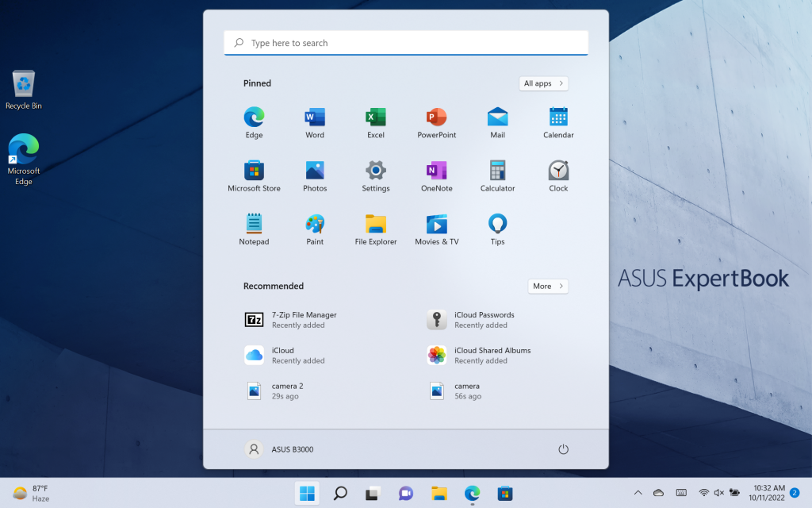Show hidden system tray icons

point(638,493)
